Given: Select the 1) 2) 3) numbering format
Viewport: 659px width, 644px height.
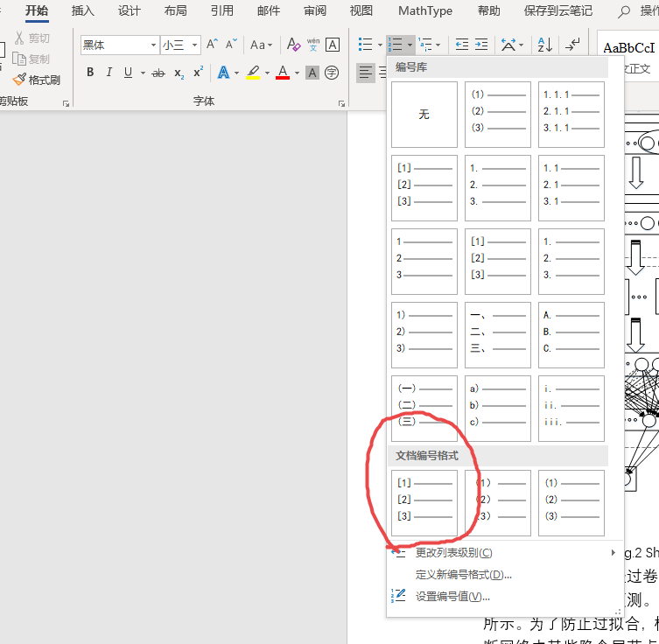Looking at the screenshot, I should [x=424, y=335].
